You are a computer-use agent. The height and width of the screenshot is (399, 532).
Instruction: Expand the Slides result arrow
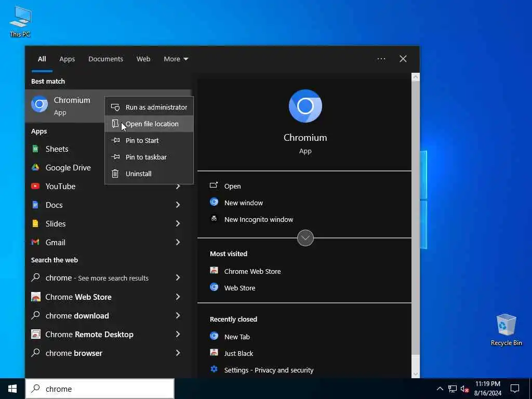tap(178, 223)
